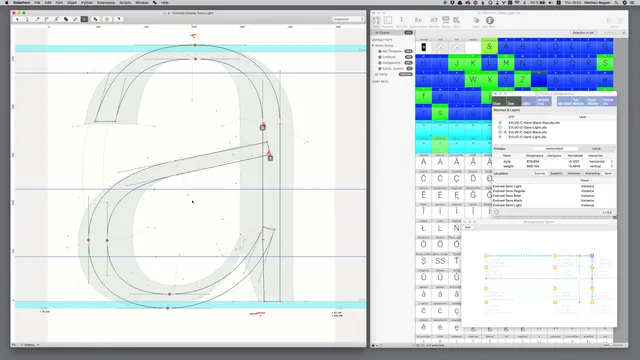Screen dimensions: 640x360
Task: Open the Foreground layer dropdown
Action: (348, 19)
